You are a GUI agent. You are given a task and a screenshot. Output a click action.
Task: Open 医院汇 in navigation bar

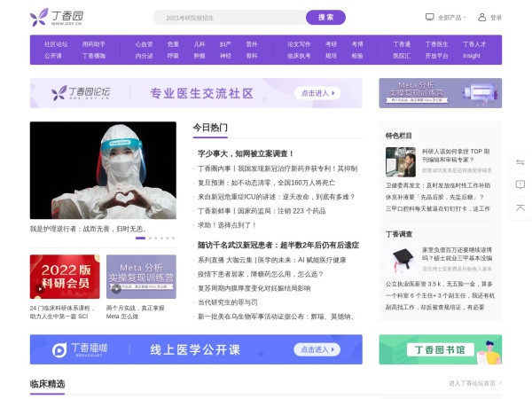402,56
